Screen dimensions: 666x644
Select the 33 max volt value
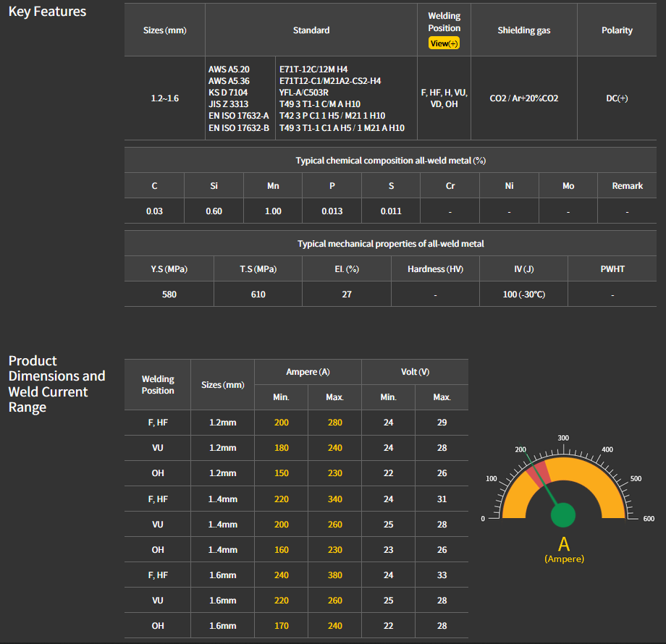[442, 575]
